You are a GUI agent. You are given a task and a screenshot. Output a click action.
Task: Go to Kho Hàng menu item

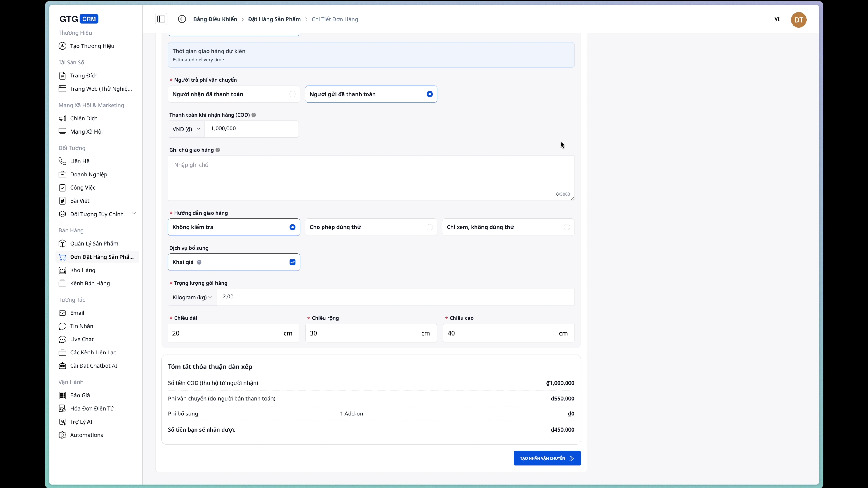pyautogui.click(x=83, y=270)
